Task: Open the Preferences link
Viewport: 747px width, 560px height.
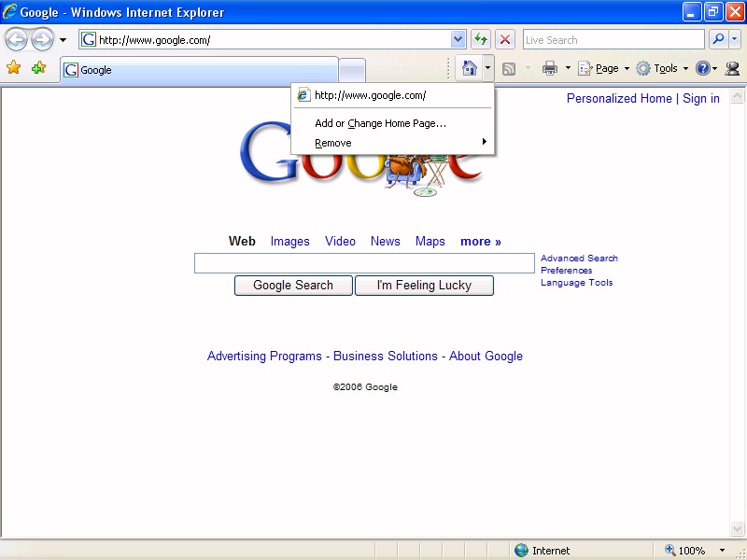Action: [x=567, y=271]
